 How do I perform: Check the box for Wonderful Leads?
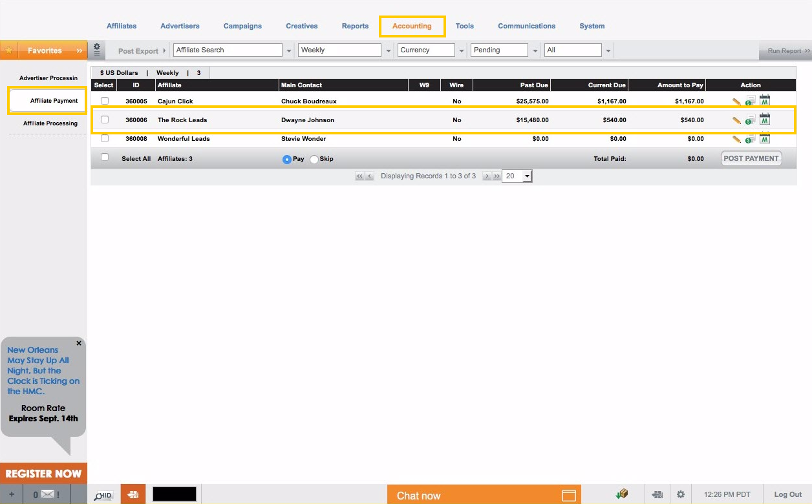(105, 138)
